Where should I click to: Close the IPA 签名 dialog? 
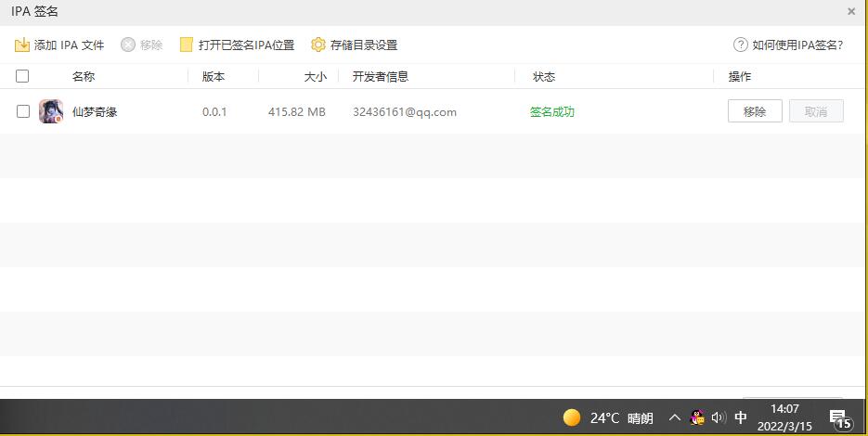coord(851,11)
